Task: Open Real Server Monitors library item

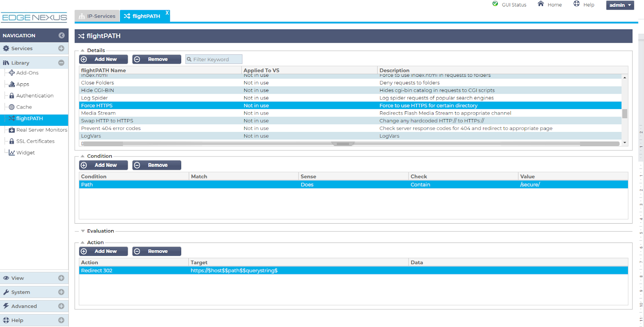Action: [x=41, y=130]
